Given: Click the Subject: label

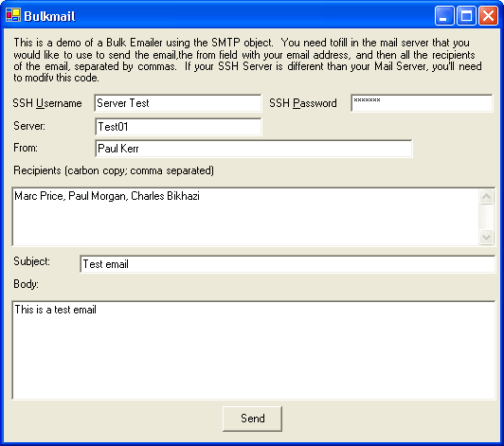Looking at the screenshot, I should point(31,261).
